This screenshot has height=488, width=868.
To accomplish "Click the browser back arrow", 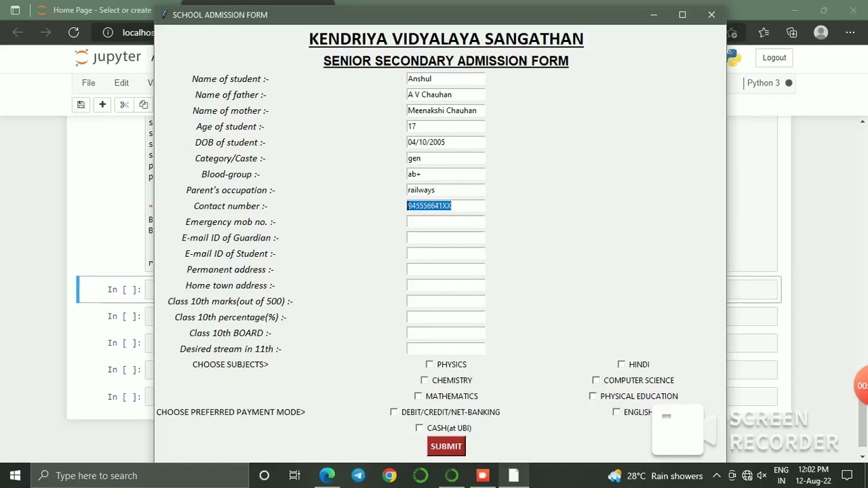I will [x=18, y=33].
